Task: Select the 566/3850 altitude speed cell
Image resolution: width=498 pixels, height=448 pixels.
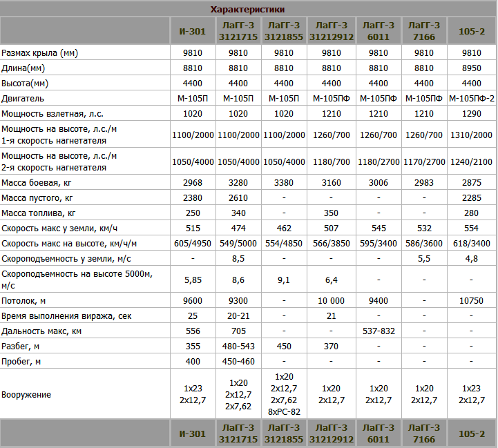Action: point(332,244)
